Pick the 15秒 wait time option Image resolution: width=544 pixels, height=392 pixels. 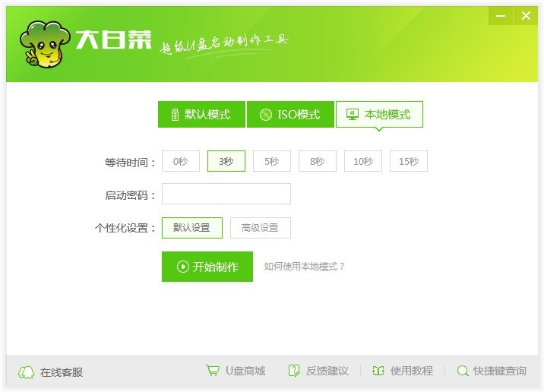point(408,161)
